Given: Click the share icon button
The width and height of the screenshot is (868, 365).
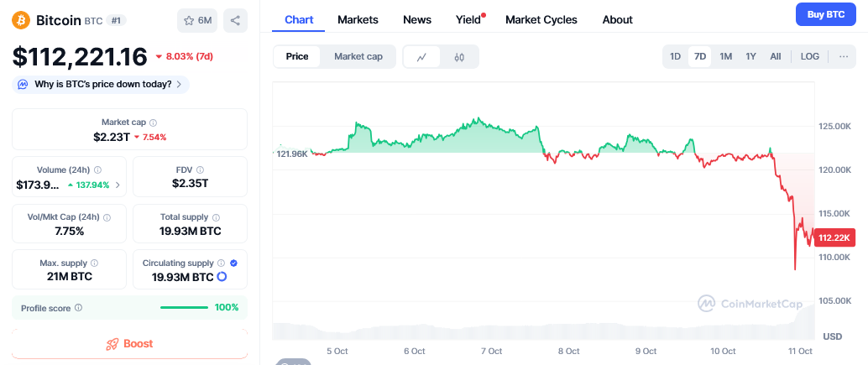Looking at the screenshot, I should click(x=235, y=20).
